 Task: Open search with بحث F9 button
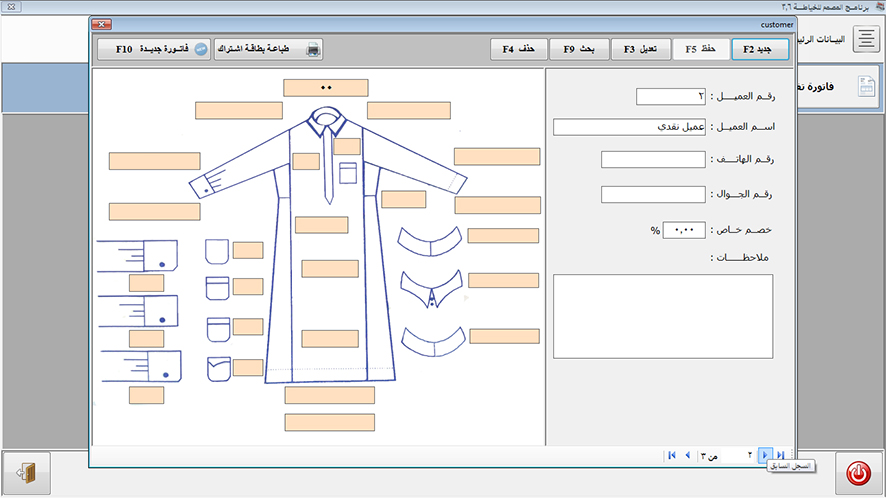[x=580, y=49]
